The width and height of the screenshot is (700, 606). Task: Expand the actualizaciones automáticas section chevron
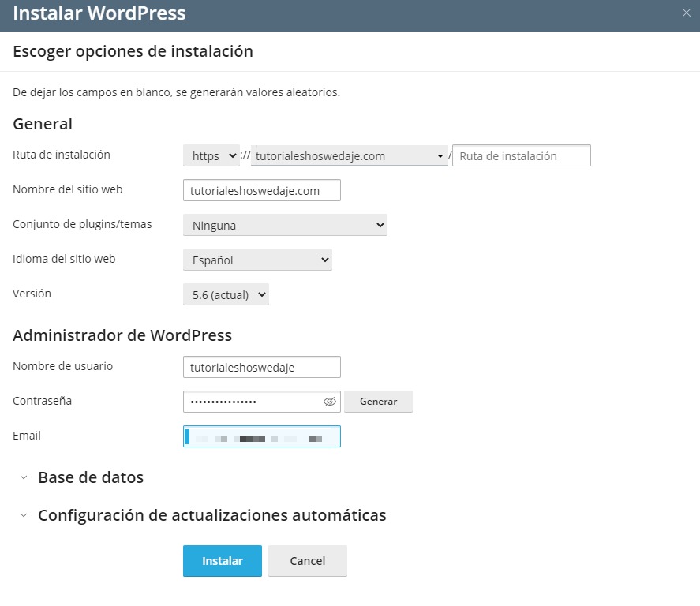pos(24,515)
